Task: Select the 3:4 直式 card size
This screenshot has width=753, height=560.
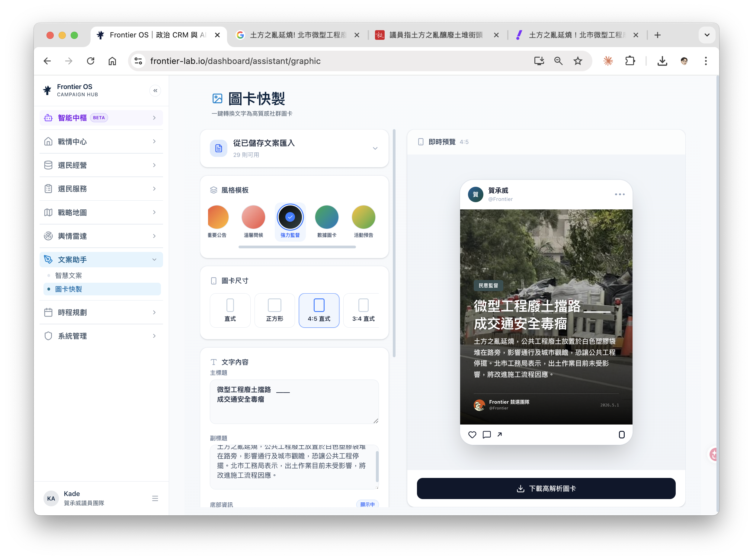Action: click(363, 310)
